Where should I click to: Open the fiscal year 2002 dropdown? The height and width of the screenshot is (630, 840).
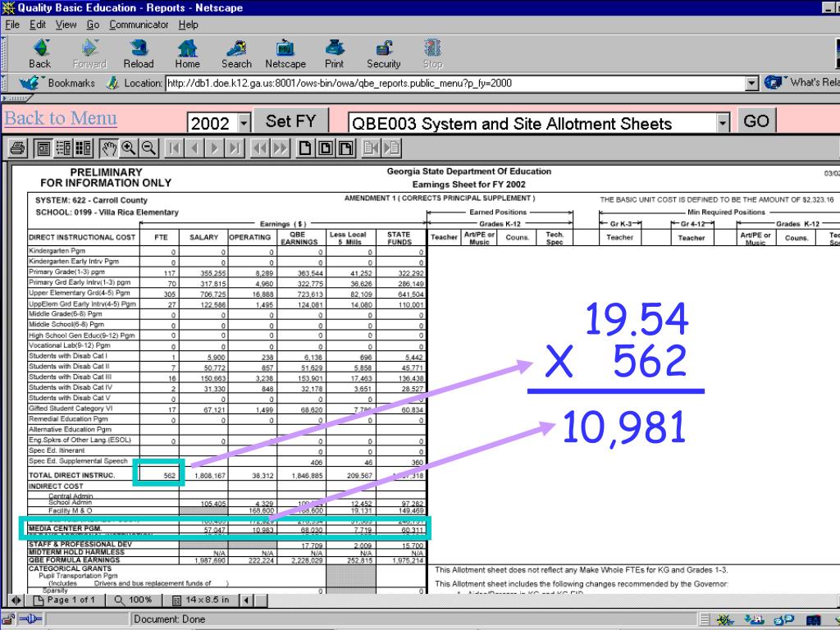(x=244, y=123)
